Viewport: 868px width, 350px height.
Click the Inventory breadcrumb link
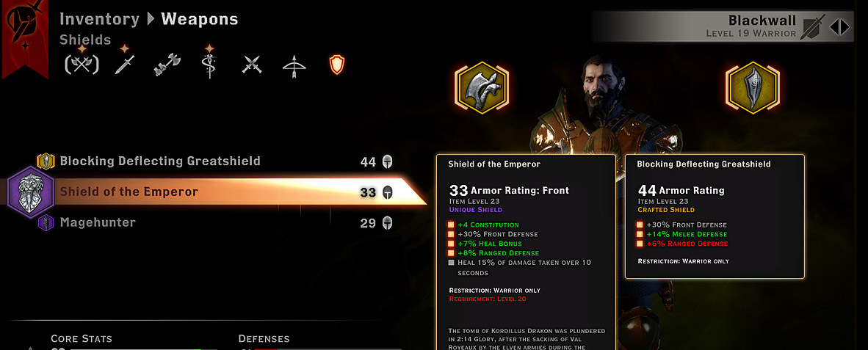click(99, 19)
